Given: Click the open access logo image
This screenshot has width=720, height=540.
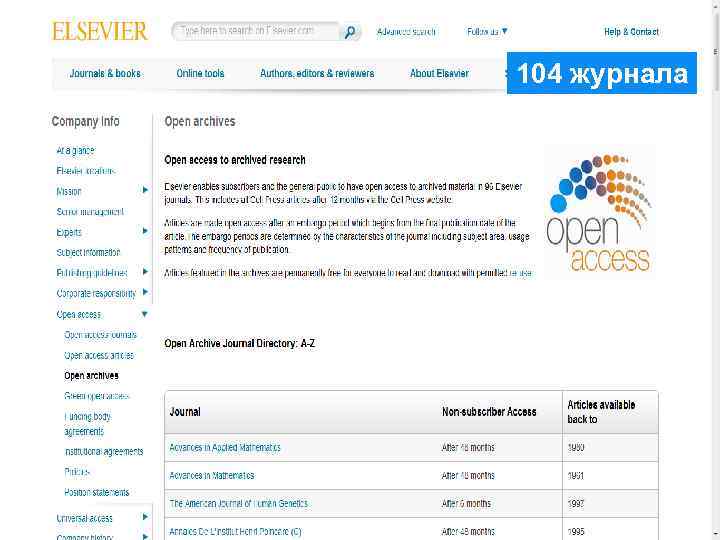Looking at the screenshot, I should pyautogui.click(x=600, y=212).
